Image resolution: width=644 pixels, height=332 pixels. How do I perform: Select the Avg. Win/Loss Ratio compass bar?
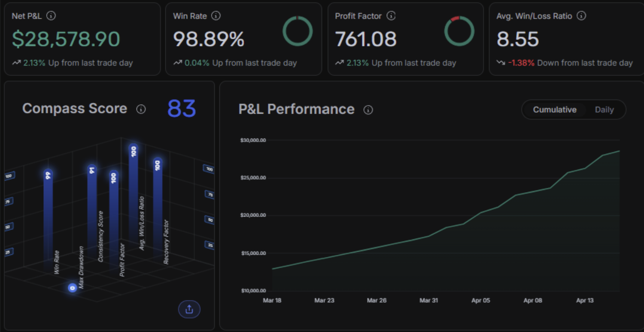(134, 193)
